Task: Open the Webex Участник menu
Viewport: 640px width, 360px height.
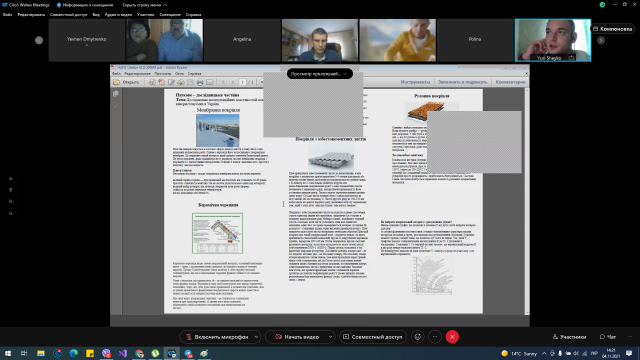Action: pos(146,15)
